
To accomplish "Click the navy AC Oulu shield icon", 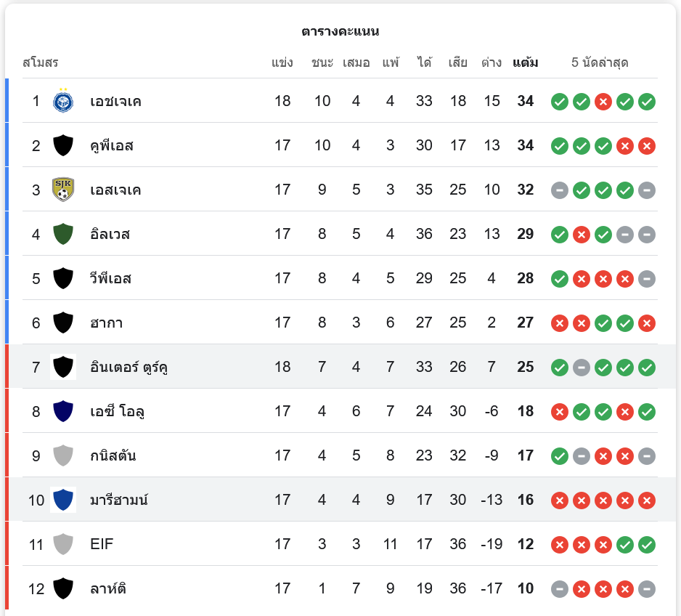I will pos(63,411).
